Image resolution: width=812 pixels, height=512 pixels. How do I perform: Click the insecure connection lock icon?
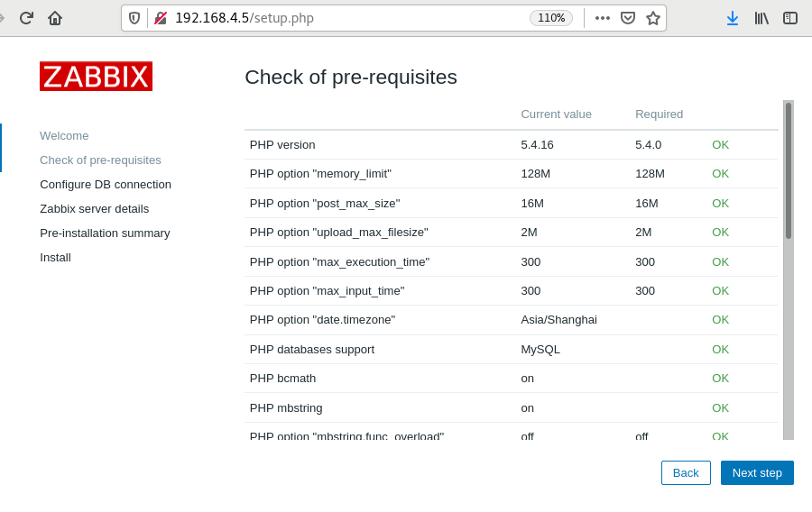[161, 18]
